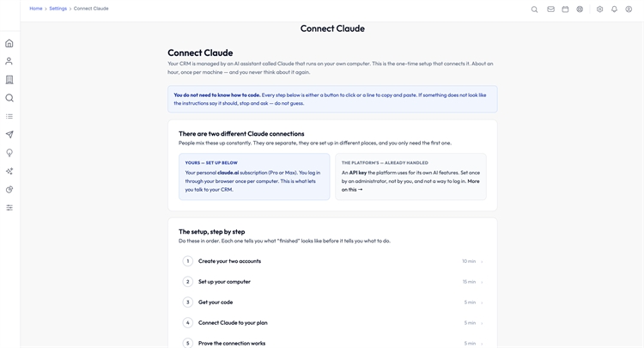Click the notifications bell icon
Viewport: 644px width, 348px height.
[614, 9]
